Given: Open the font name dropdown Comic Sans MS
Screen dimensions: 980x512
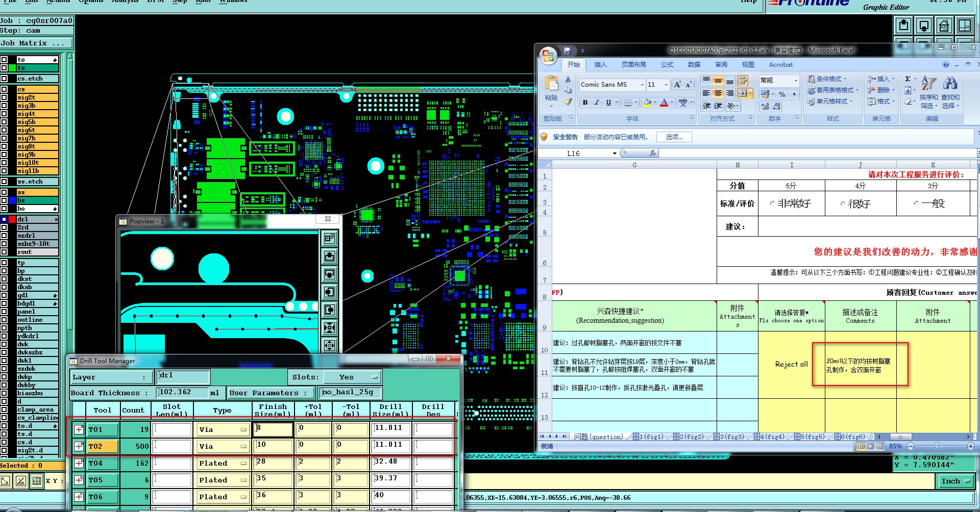Looking at the screenshot, I should coord(642,85).
